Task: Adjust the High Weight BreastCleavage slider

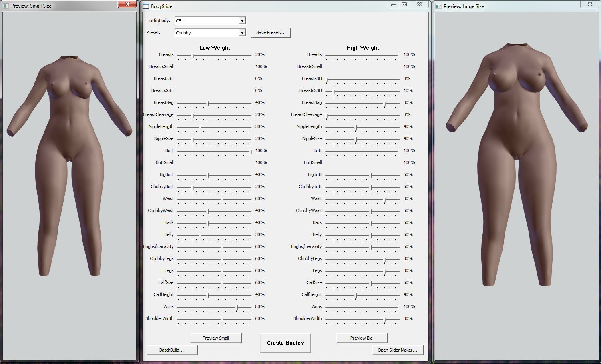Action: (362, 116)
